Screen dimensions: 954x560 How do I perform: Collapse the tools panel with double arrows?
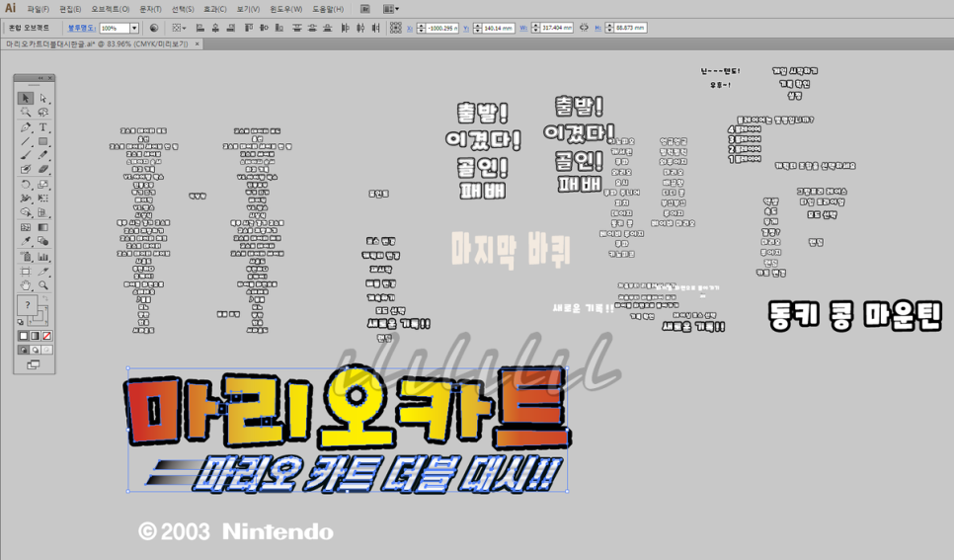[40, 78]
